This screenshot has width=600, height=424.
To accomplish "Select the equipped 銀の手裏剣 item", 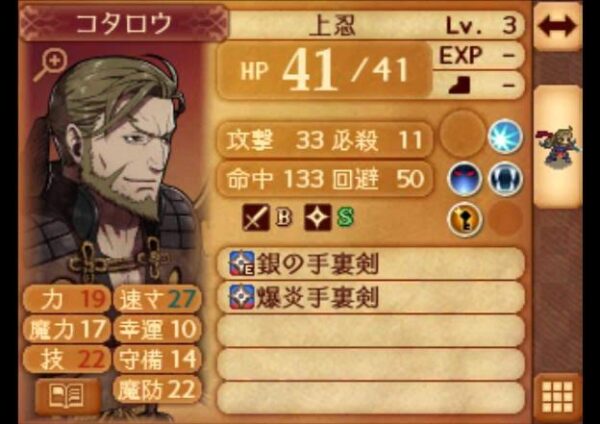I will click(x=370, y=263).
